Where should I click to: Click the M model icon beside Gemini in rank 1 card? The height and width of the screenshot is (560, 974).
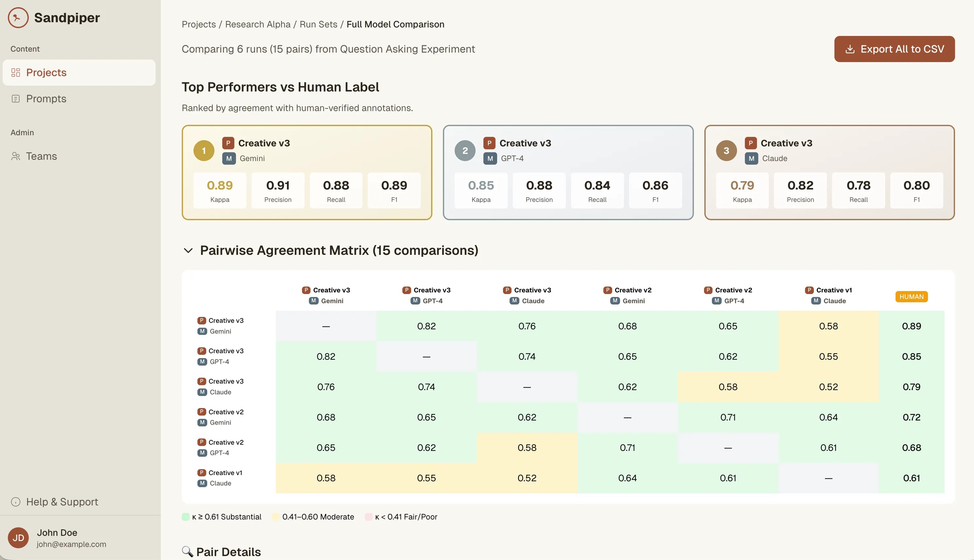[x=229, y=158]
